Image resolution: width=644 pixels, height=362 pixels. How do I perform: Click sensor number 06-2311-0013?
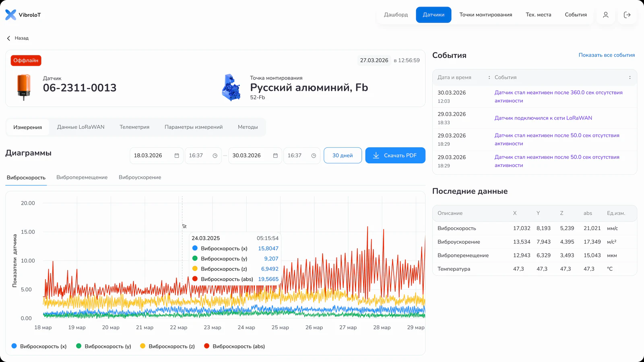tap(80, 88)
